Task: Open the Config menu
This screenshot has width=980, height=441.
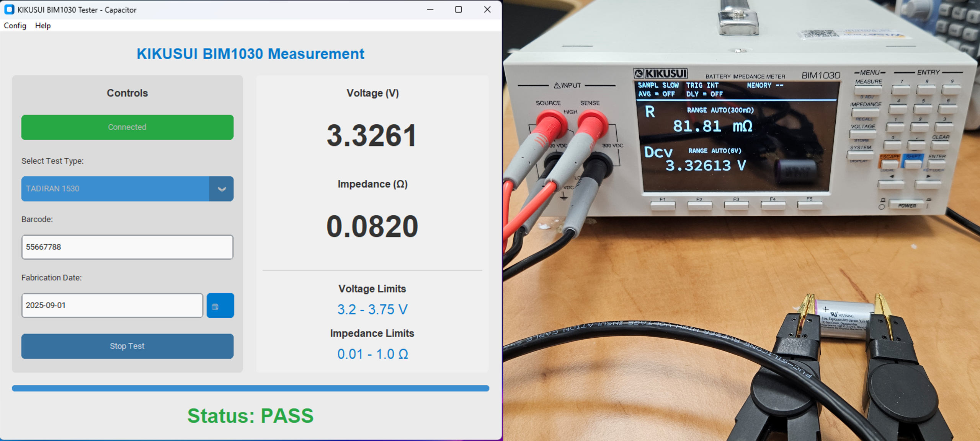Action: tap(15, 26)
